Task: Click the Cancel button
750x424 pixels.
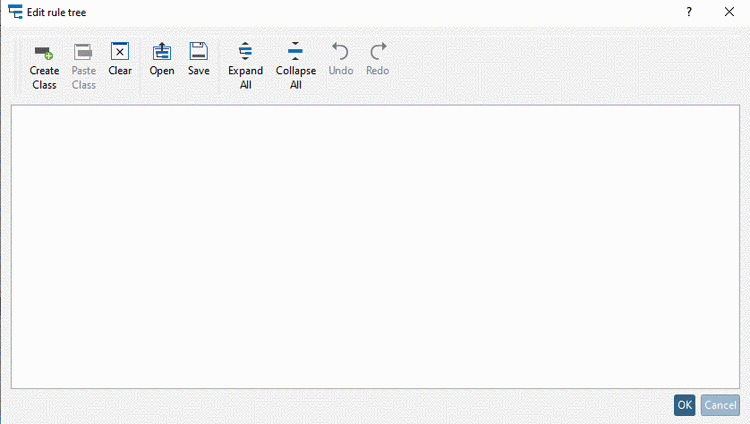Action: coord(720,405)
